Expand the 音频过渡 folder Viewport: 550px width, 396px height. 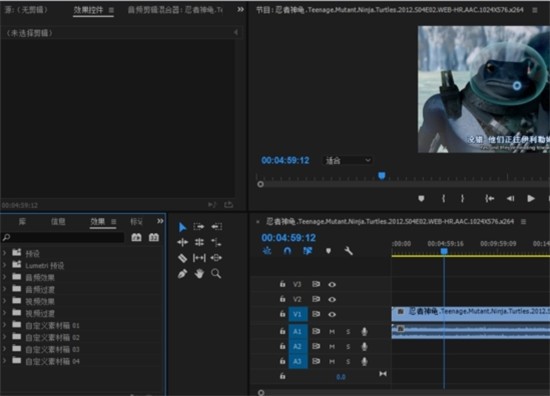5,289
